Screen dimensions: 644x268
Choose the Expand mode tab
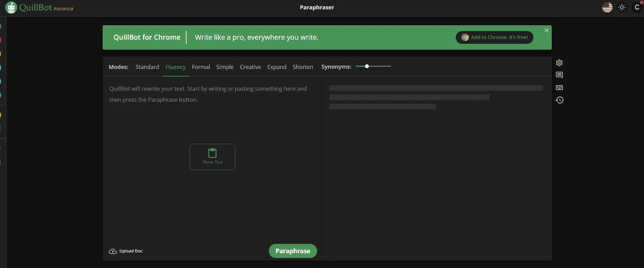coord(277,67)
